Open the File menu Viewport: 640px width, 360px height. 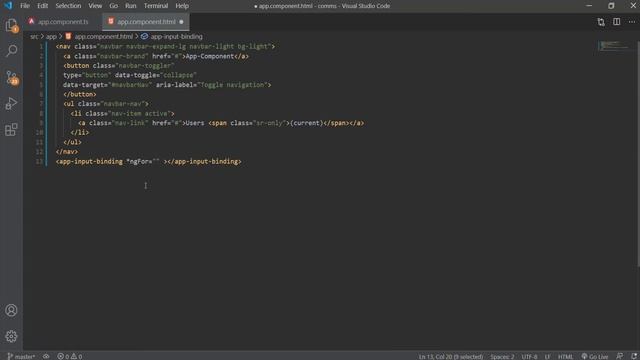(x=25, y=6)
